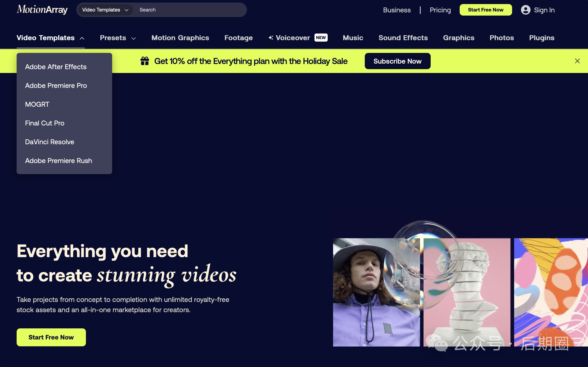Click into the Search input field
Image resolution: width=588 pixels, height=367 pixels.
(189, 10)
